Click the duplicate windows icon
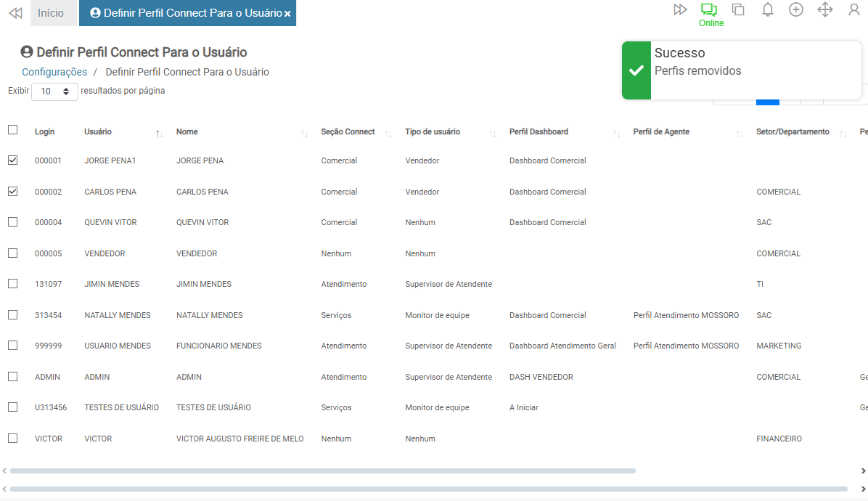The height and width of the screenshot is (501, 868). (738, 9)
